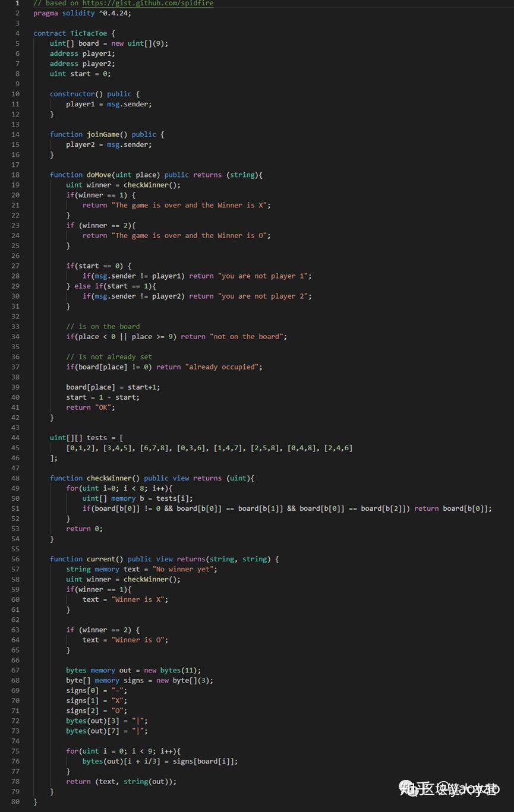
Task: Click line number 1 in the gutter
Action: [17, 3]
